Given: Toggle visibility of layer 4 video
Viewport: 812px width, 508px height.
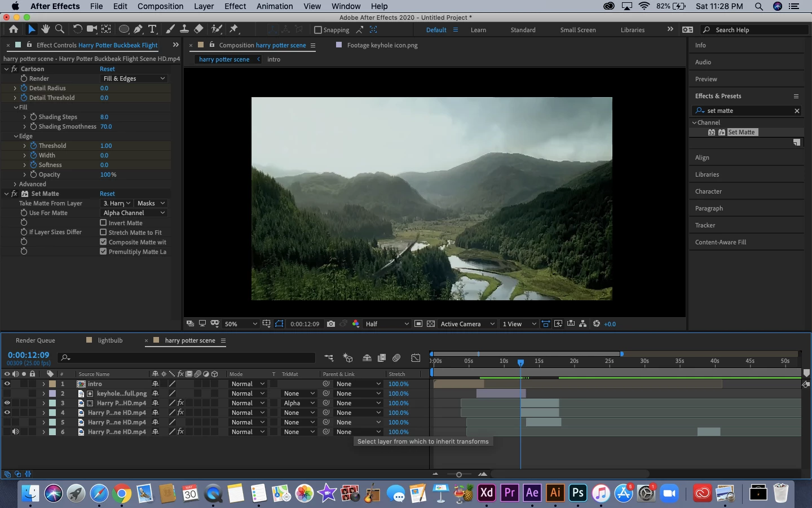Looking at the screenshot, I should (7, 413).
